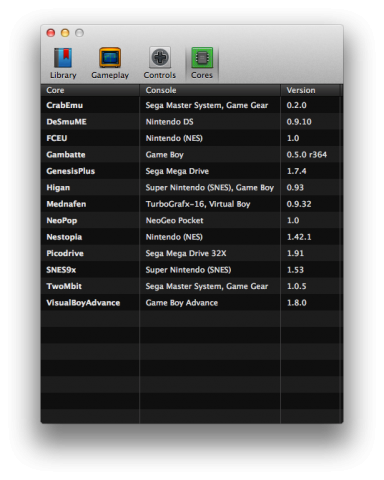Select the TwoMbit core row
This screenshot has height=480, width=384.
[x=192, y=286]
